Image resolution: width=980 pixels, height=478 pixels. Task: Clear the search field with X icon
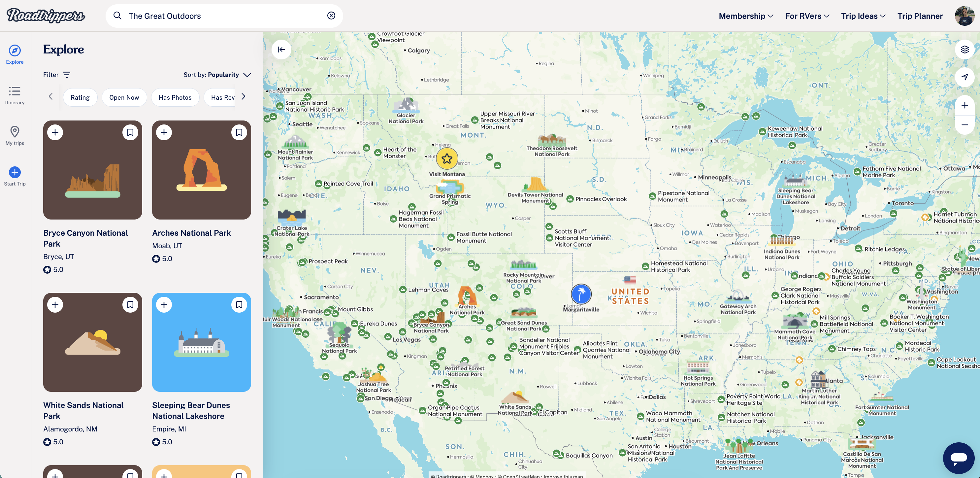(331, 16)
